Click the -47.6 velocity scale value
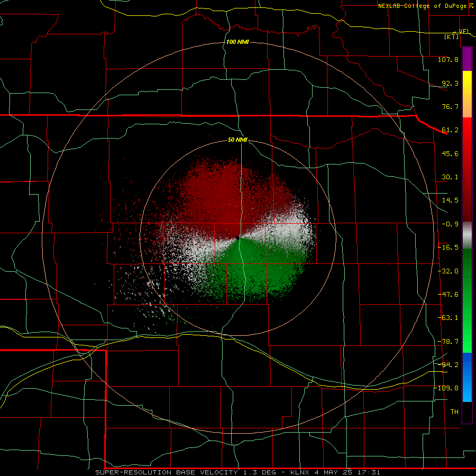Screen dimensions: 476x476 pos(448,295)
